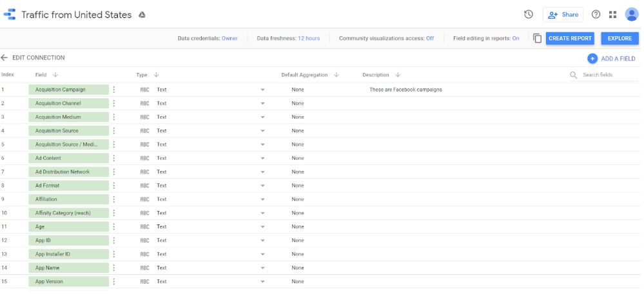
Task: Sort by Type column arrow
Action: point(156,75)
